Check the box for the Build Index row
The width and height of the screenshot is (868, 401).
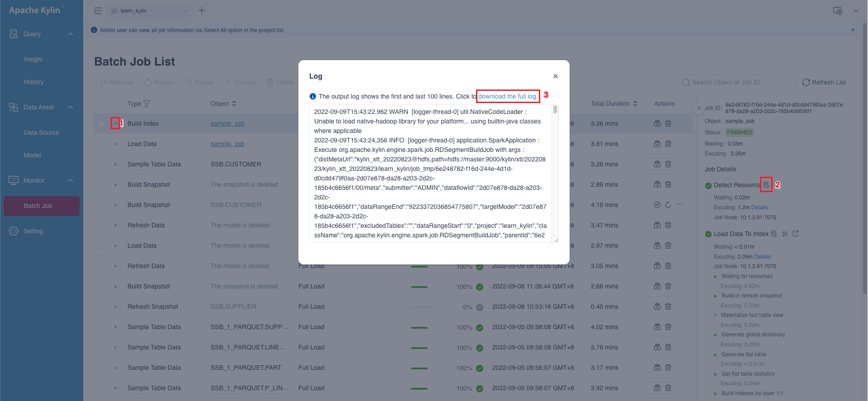pos(101,124)
